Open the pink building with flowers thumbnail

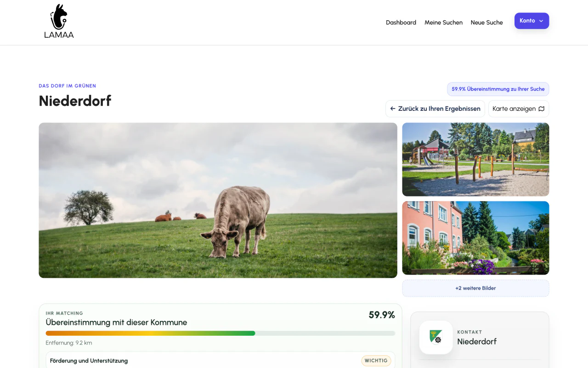click(x=475, y=238)
